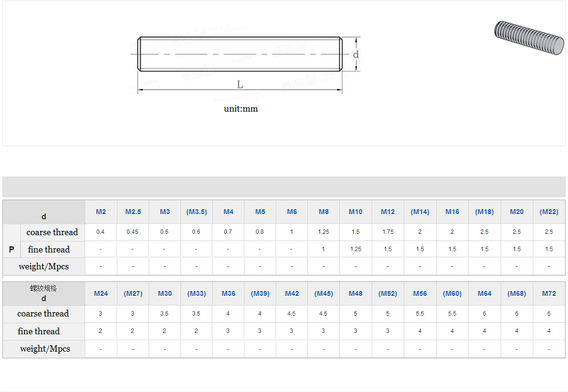The width and height of the screenshot is (568, 392).
Task: Click the M5 coarse thread value 0.8
Action: pos(260,231)
